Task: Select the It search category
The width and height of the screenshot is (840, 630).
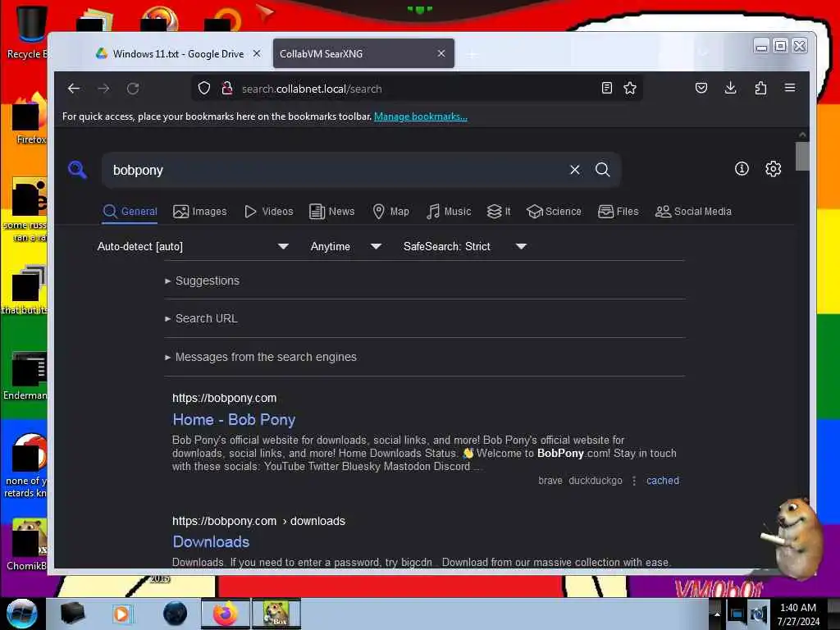Action: 499,212
